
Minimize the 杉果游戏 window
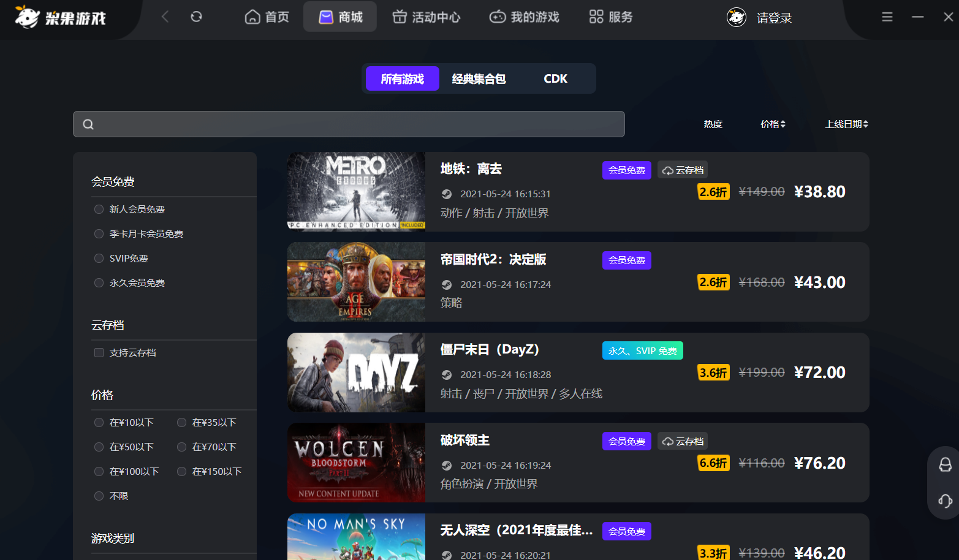tap(917, 17)
